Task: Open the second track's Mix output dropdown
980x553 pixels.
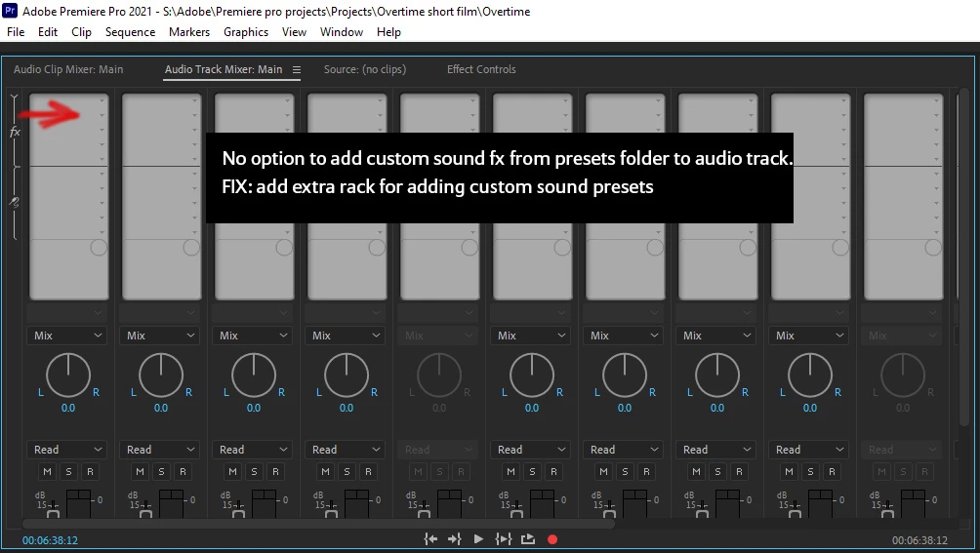Action: [x=159, y=336]
